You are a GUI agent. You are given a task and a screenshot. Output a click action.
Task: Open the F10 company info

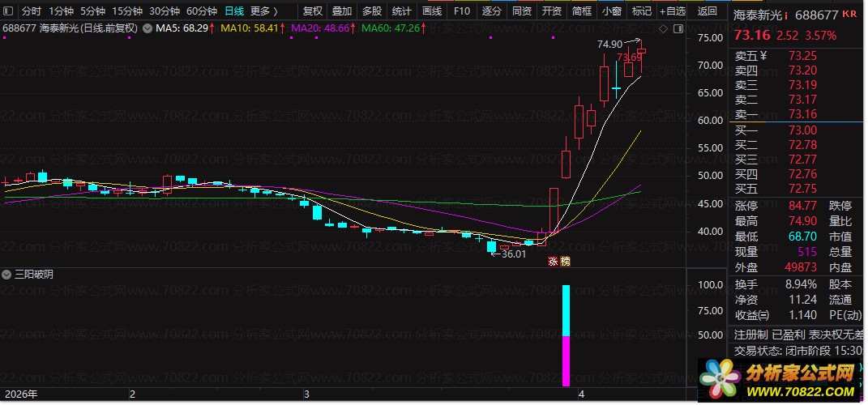click(462, 11)
